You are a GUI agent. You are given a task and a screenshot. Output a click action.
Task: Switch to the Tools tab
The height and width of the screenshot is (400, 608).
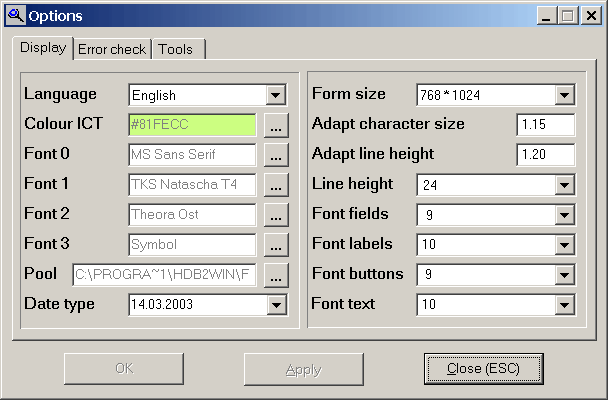(176, 49)
